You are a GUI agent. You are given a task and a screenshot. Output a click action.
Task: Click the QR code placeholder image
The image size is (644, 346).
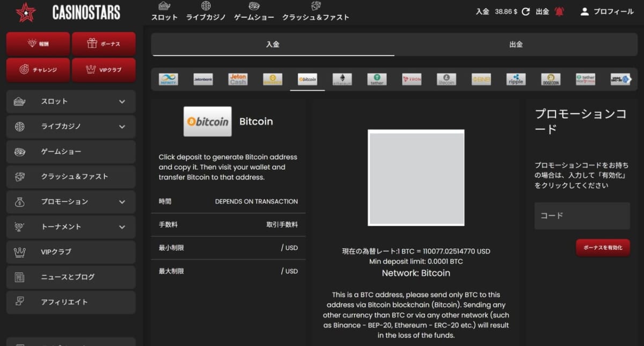(x=416, y=178)
